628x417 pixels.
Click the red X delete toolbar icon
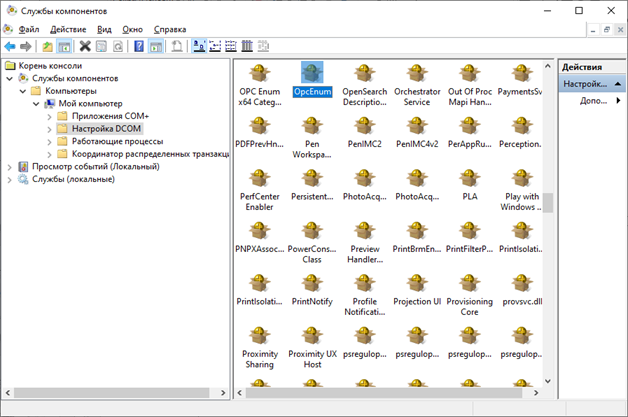click(85, 46)
